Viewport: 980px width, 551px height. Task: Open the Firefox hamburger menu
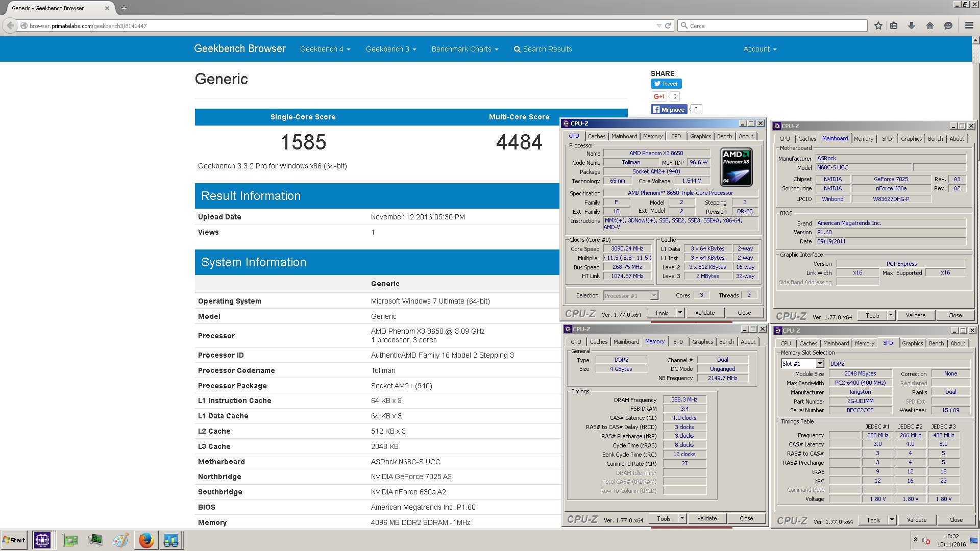[969, 26]
